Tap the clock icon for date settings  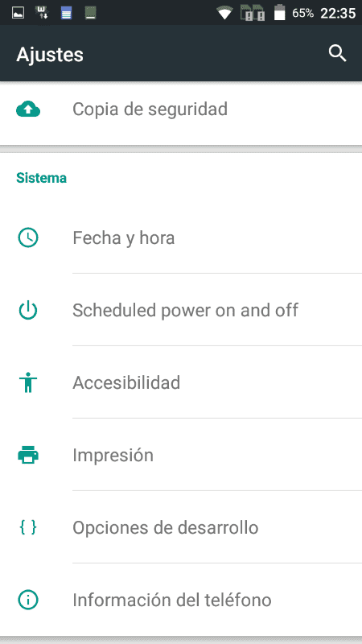[x=28, y=237]
